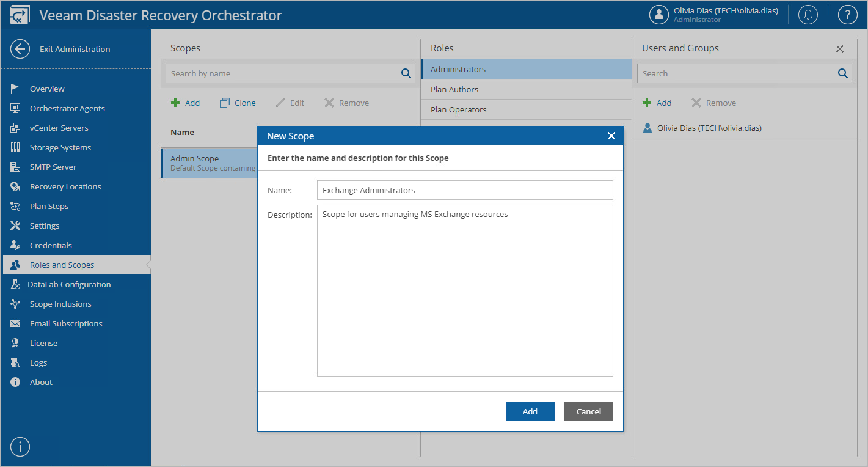This screenshot has height=467, width=868.
Task: Click Add in the New Scope dialog
Action: click(x=530, y=411)
